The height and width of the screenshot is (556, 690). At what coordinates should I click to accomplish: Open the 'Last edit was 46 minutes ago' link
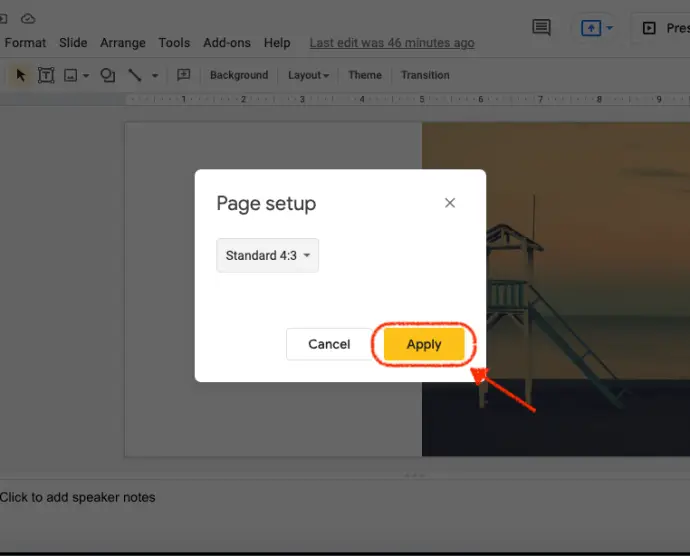coord(392,43)
